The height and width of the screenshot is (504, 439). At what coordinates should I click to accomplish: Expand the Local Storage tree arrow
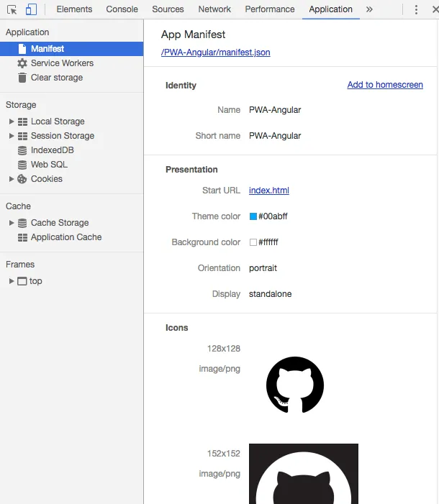click(x=12, y=122)
